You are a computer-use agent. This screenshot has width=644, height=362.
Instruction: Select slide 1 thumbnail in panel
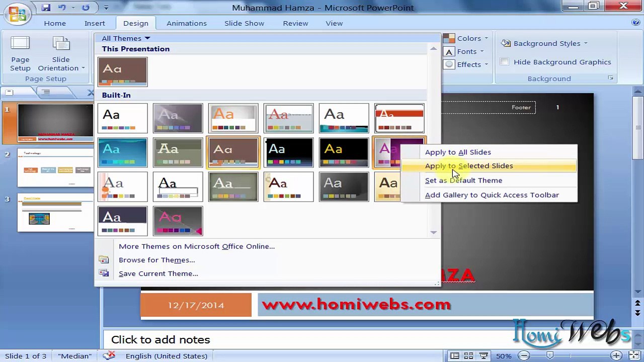point(55,123)
